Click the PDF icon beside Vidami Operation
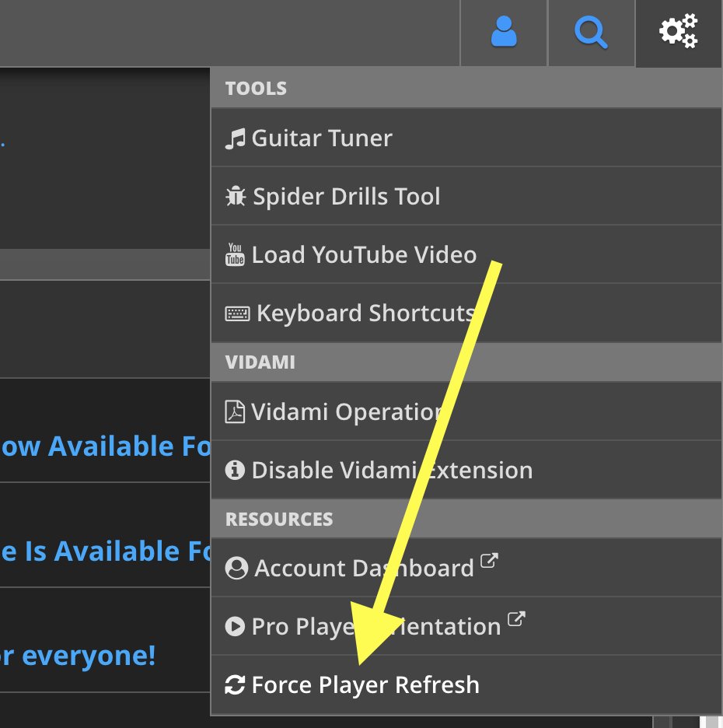 [x=236, y=411]
